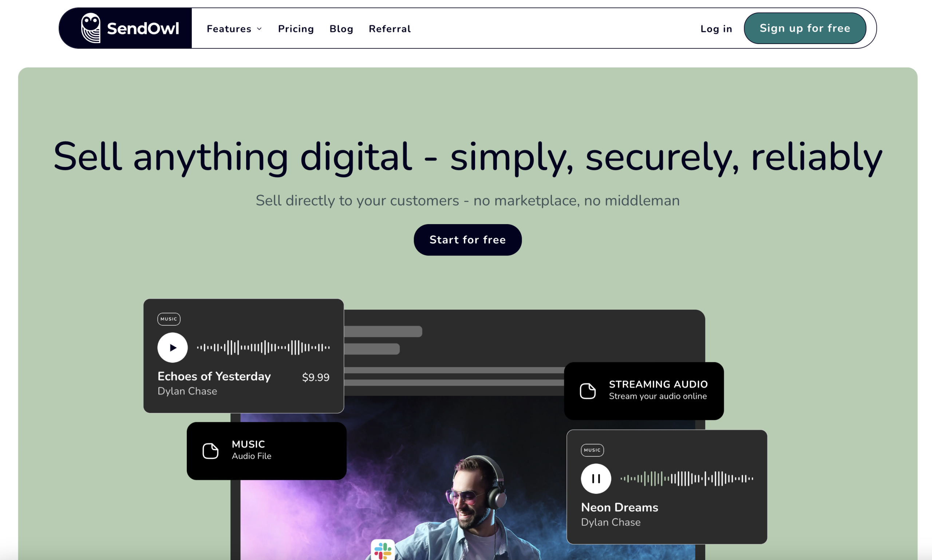
Task: Click the $9.99 price on the Echoes card
Action: (316, 377)
